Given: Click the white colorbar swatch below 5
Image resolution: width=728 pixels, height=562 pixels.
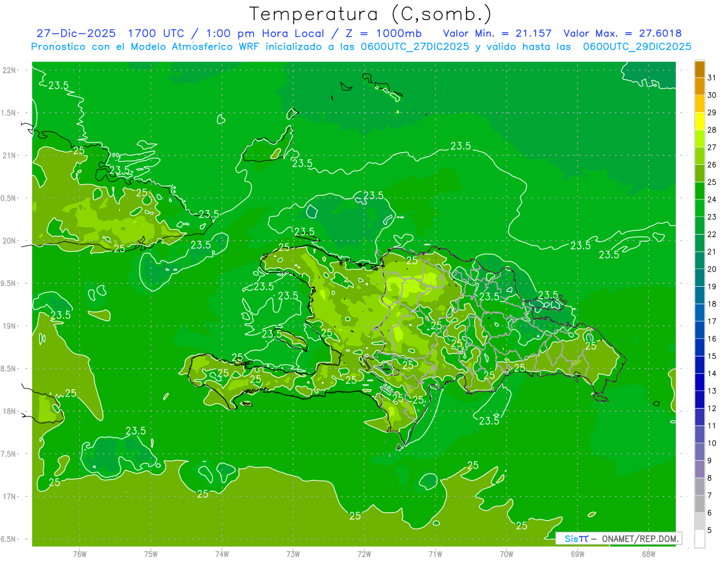Looking at the screenshot, I should point(699,539).
